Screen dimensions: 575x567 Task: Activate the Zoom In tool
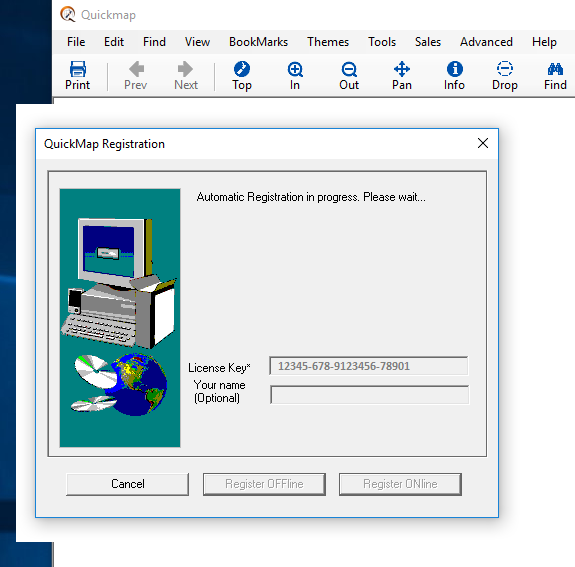coord(295,76)
